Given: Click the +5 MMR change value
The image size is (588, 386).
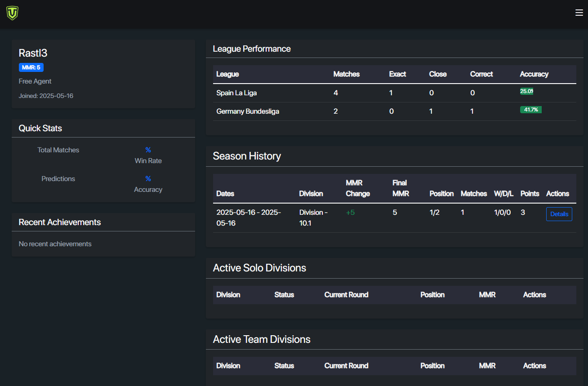Looking at the screenshot, I should click(x=350, y=213).
